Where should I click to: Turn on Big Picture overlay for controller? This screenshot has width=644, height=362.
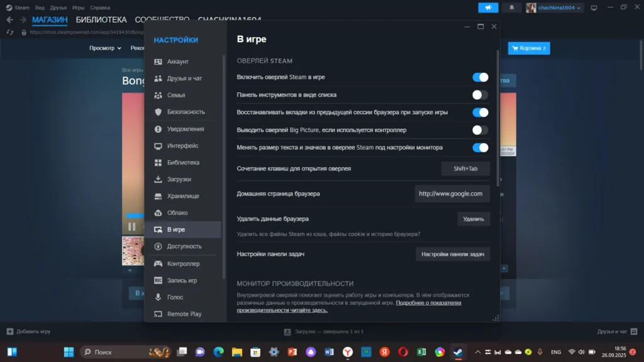[x=480, y=130]
